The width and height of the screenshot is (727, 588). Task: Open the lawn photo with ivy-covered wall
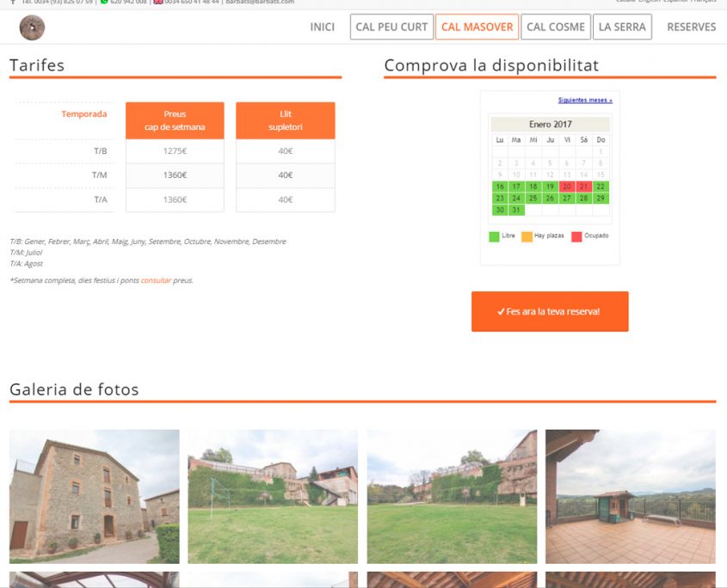452,496
